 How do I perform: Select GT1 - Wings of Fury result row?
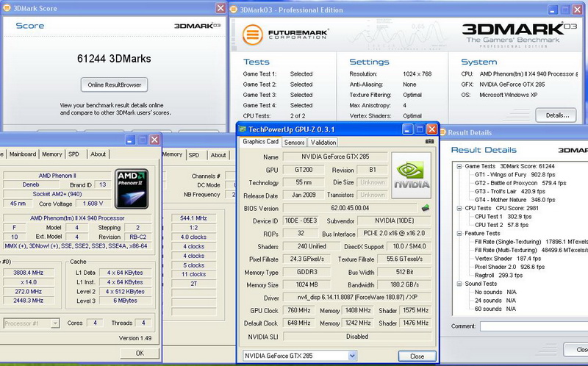(515, 175)
